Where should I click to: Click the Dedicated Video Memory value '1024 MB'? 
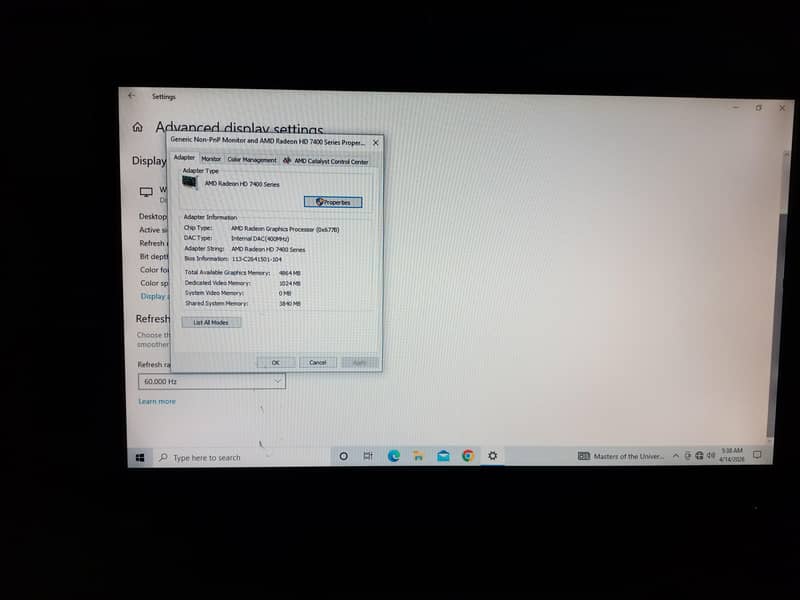coord(290,283)
